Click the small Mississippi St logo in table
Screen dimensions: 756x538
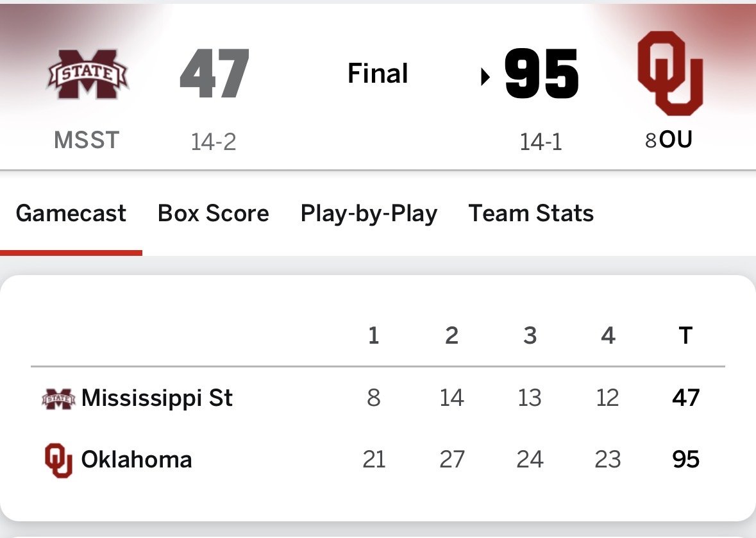click(x=58, y=399)
